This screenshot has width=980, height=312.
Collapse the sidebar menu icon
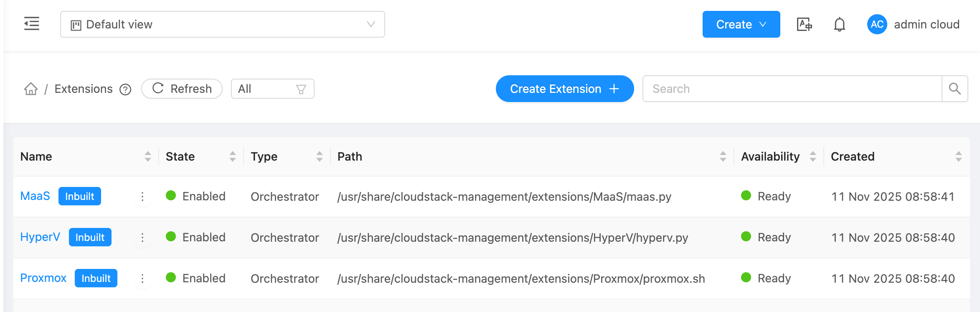point(32,24)
